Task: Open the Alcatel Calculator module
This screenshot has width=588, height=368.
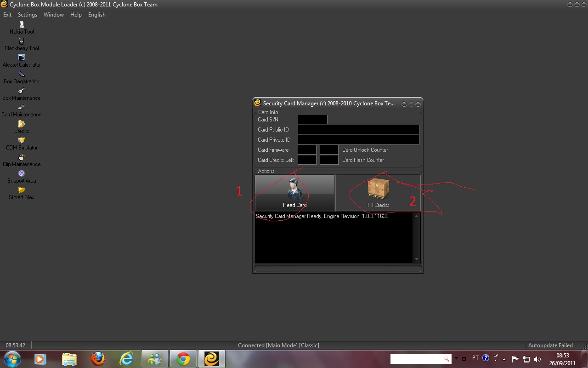Action: 22,61
